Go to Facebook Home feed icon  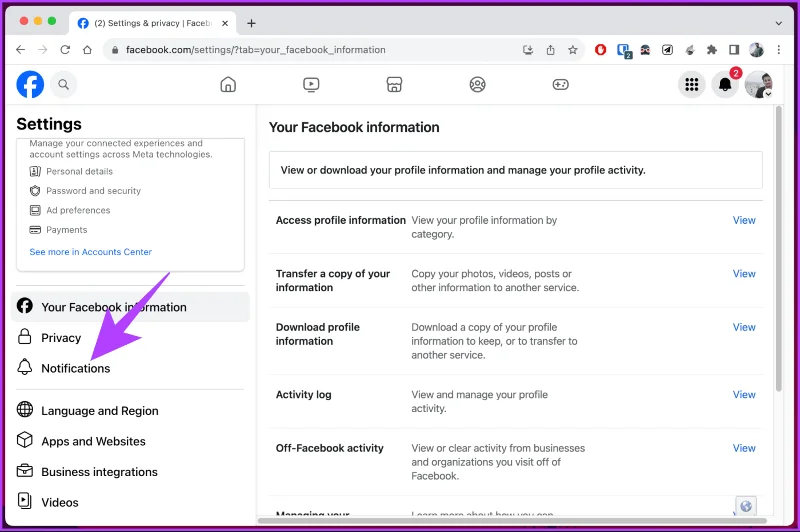pyautogui.click(x=228, y=84)
